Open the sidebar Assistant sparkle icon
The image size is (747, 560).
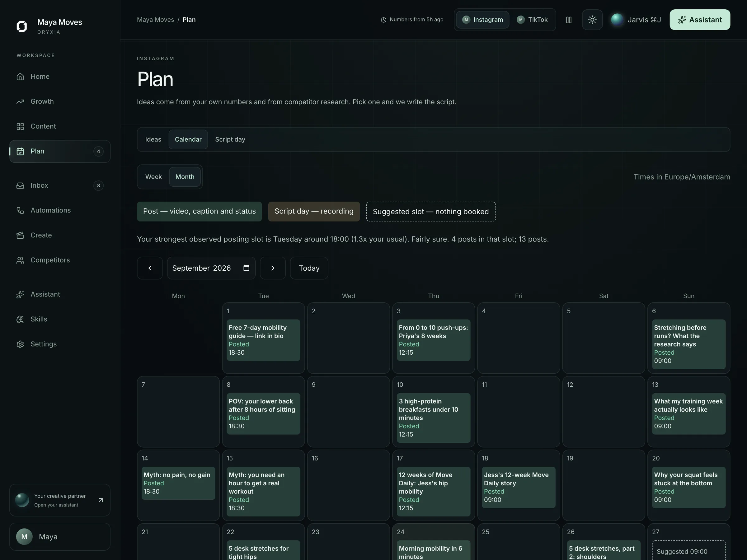[x=20, y=294]
